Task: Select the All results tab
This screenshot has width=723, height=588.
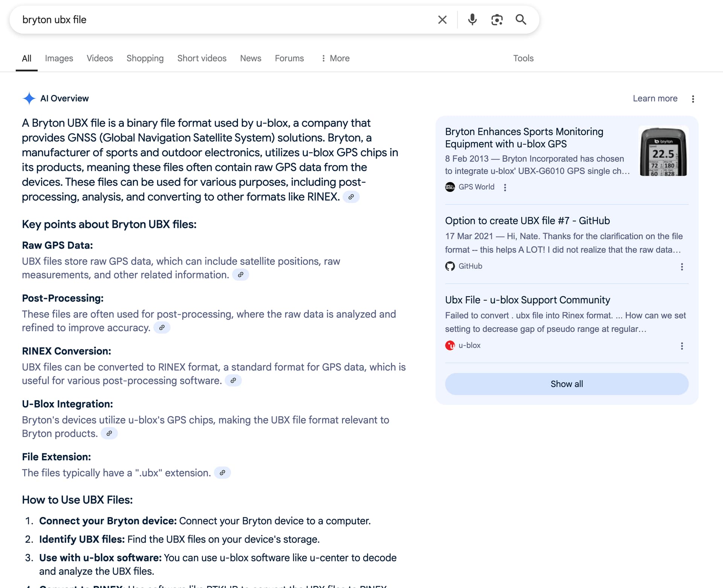Action: (26, 58)
